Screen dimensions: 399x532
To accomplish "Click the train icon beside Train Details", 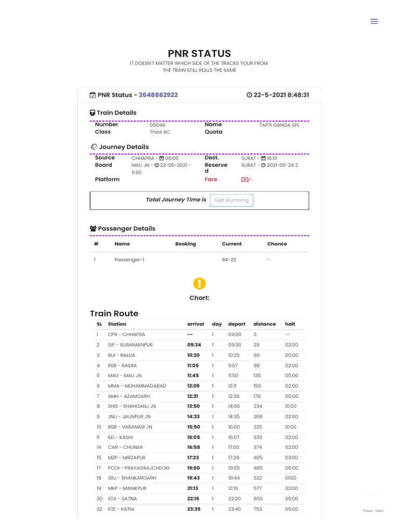I will coord(92,113).
